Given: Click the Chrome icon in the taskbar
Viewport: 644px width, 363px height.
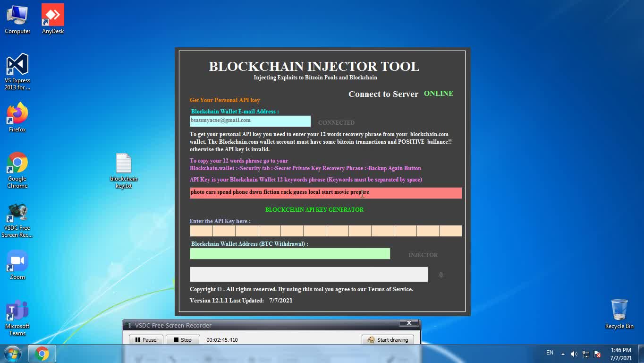Looking at the screenshot, I should (42, 354).
